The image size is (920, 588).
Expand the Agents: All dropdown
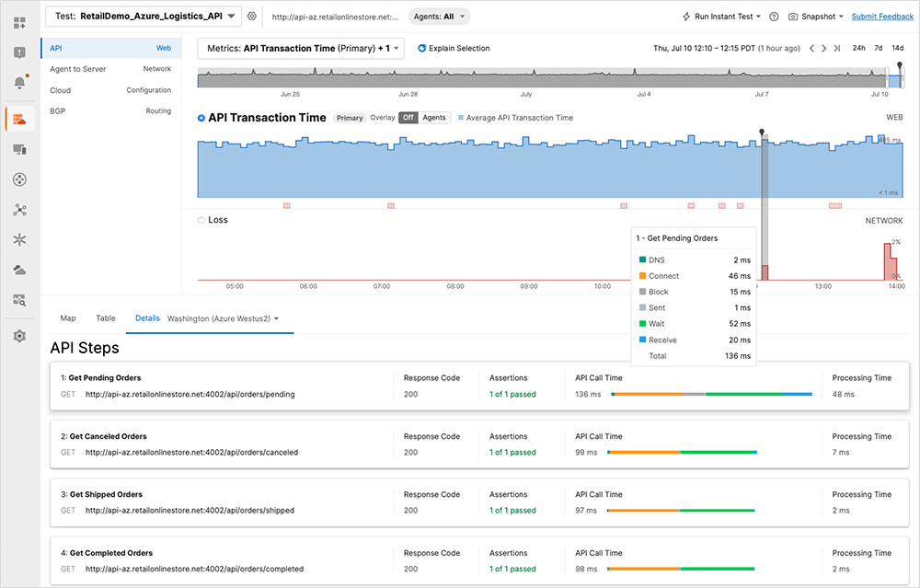pos(440,16)
